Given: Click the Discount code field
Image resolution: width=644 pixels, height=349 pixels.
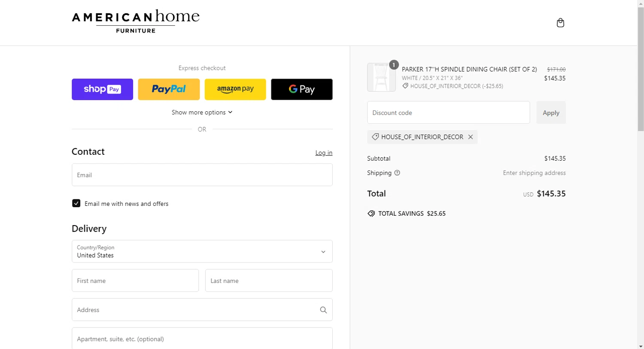Looking at the screenshot, I should click(449, 113).
